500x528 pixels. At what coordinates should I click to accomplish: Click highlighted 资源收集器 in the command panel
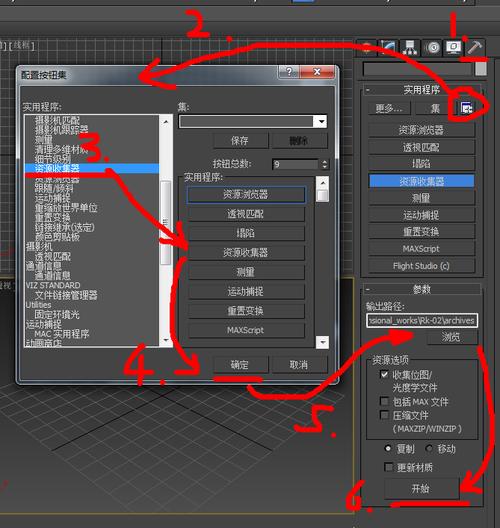pos(422,181)
